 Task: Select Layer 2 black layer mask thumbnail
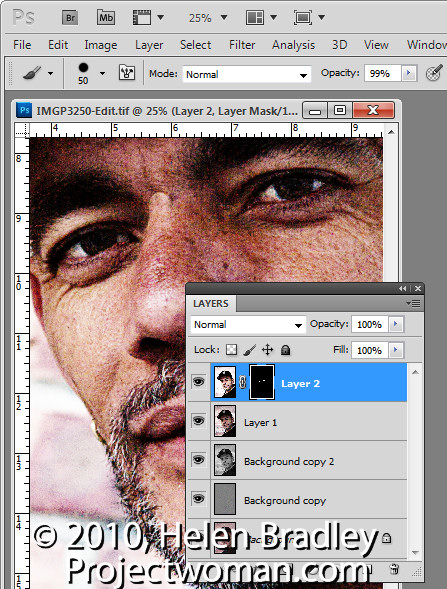click(262, 382)
